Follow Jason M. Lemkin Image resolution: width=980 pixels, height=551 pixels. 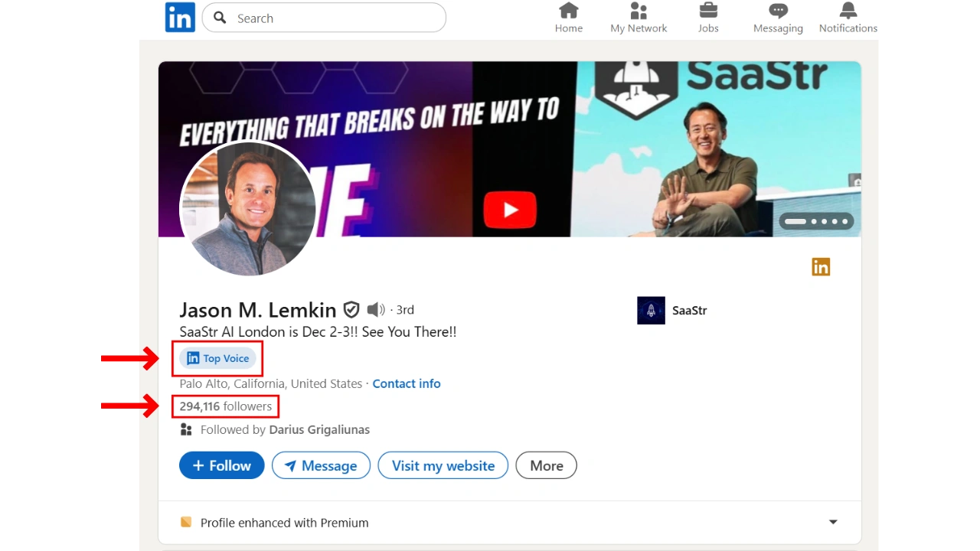coord(222,465)
